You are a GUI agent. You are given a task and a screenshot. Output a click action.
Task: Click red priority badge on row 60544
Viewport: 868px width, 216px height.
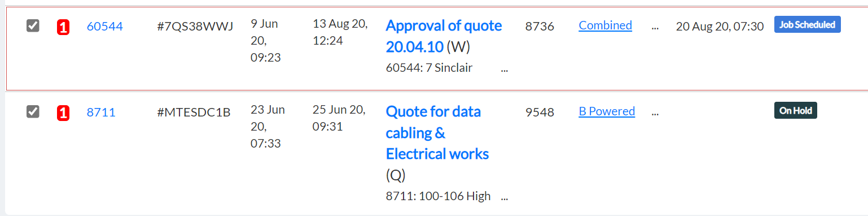pos(63,27)
